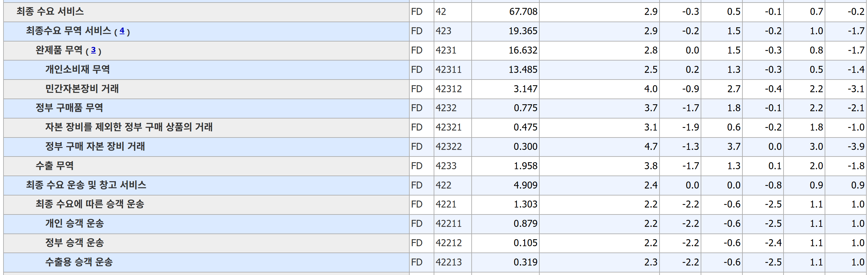Click the weight value 67.708
The width and height of the screenshot is (868, 275).
(x=523, y=12)
